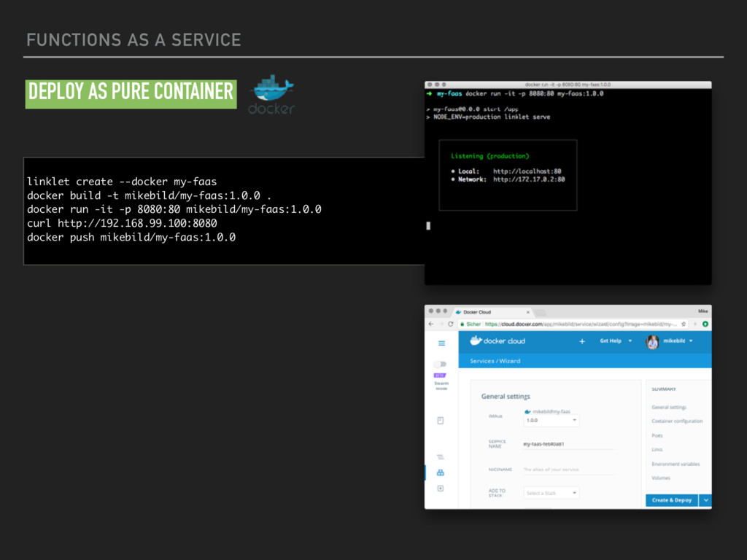Click the 'docker run -it -p 8080:80 mikebild' line
747x560 pixels.
tap(174, 209)
